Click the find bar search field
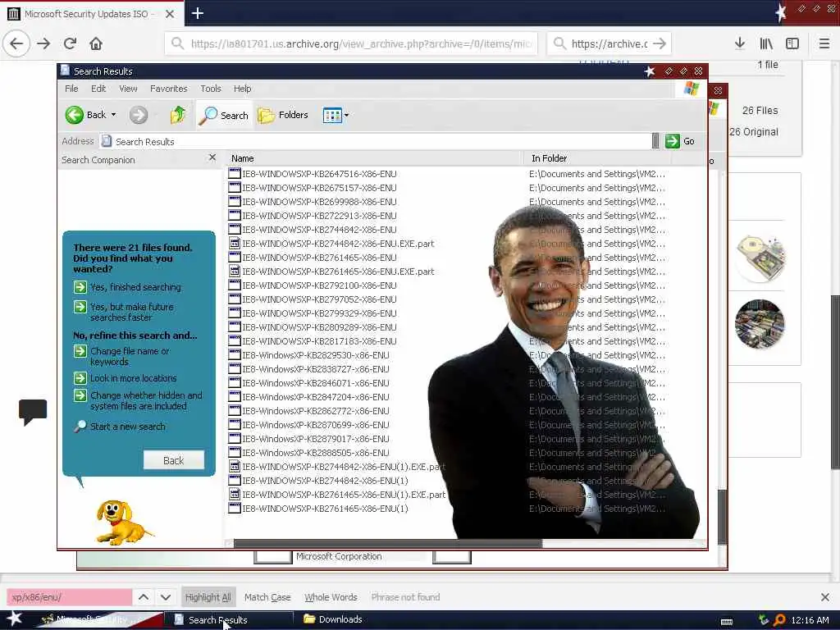Image resolution: width=840 pixels, height=630 pixels. tap(69, 597)
